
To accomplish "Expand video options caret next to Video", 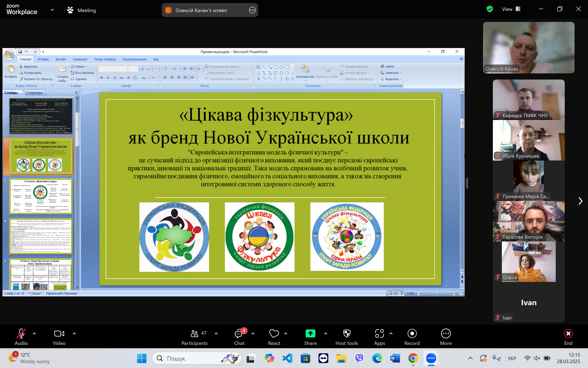I will pos(74,334).
